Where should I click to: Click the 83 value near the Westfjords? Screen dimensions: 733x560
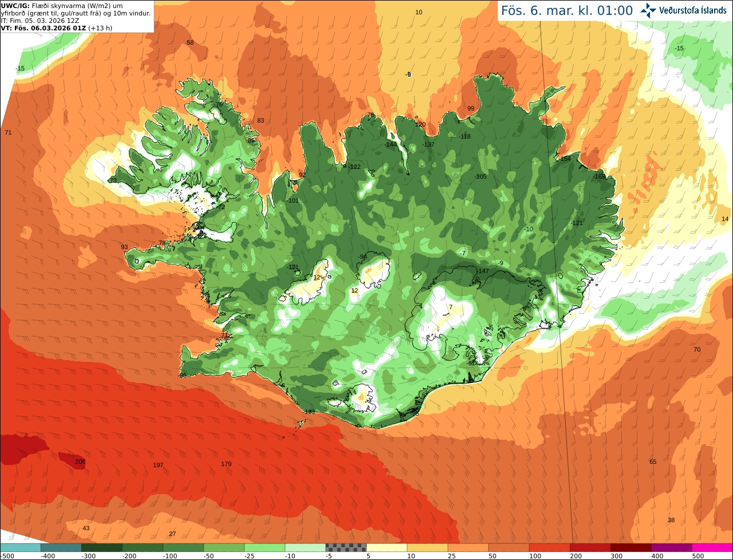tap(261, 120)
